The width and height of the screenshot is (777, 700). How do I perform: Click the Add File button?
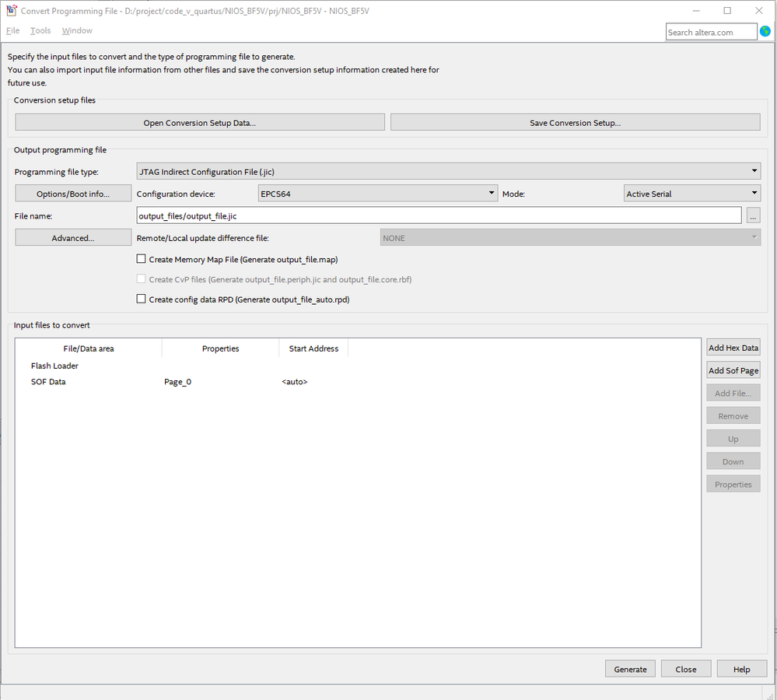point(733,393)
